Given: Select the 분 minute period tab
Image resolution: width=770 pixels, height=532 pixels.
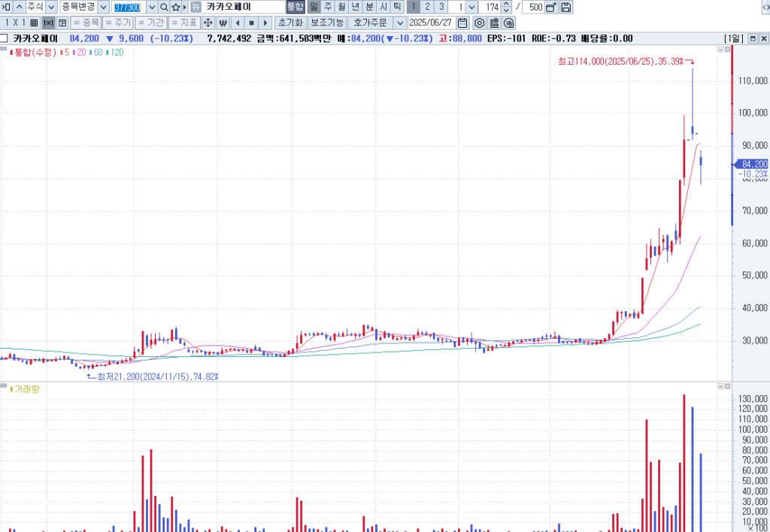Looking at the screenshot, I should pyautogui.click(x=369, y=7).
